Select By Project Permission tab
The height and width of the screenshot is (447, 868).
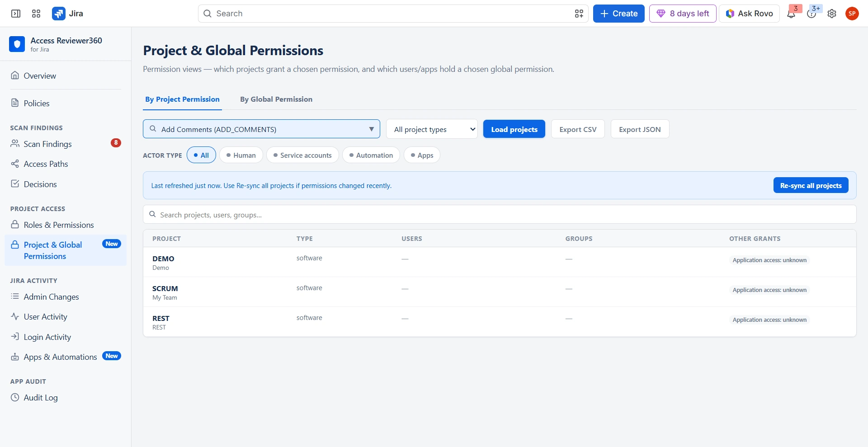(182, 99)
